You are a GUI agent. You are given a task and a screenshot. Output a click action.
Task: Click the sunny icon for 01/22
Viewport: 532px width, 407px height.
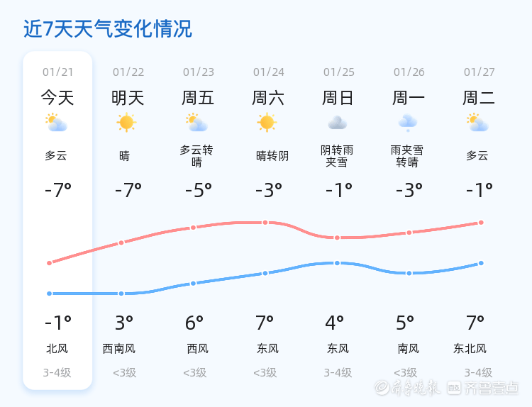click(126, 123)
